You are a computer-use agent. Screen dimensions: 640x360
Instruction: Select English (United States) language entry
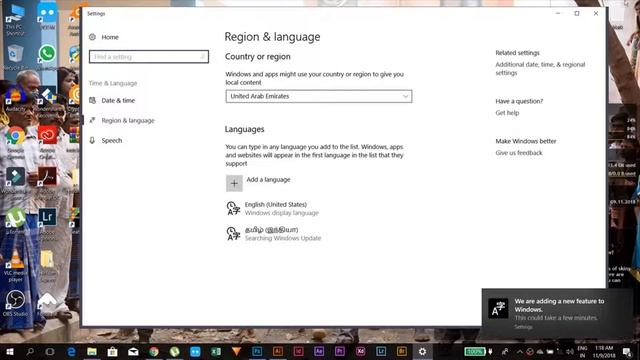[x=273, y=209]
